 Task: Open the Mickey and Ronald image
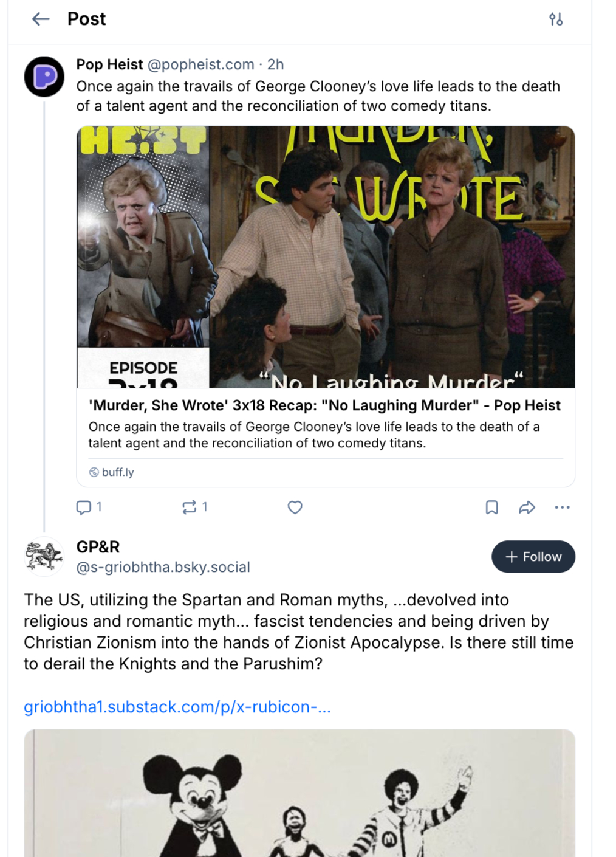[299, 793]
